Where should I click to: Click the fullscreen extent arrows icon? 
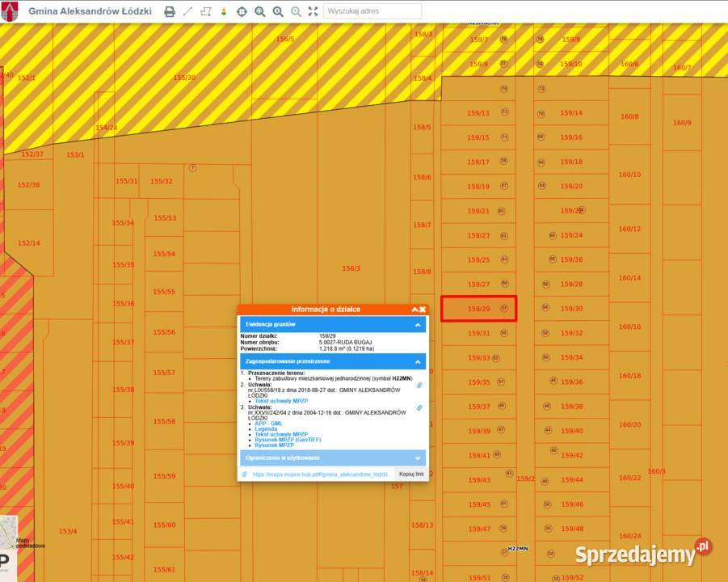click(314, 12)
